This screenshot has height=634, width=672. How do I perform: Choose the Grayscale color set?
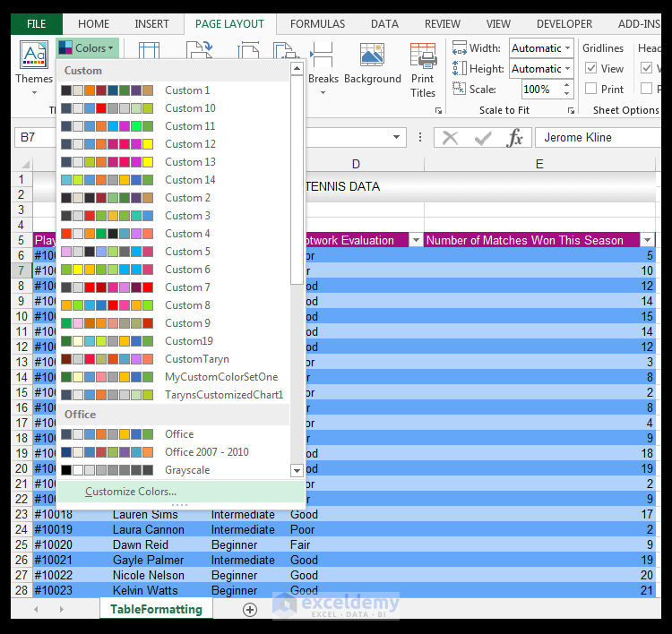(x=175, y=470)
